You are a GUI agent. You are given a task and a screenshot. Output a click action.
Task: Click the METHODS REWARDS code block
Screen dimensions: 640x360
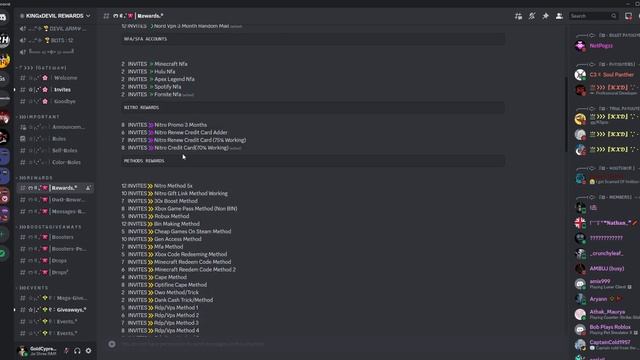tap(313, 161)
